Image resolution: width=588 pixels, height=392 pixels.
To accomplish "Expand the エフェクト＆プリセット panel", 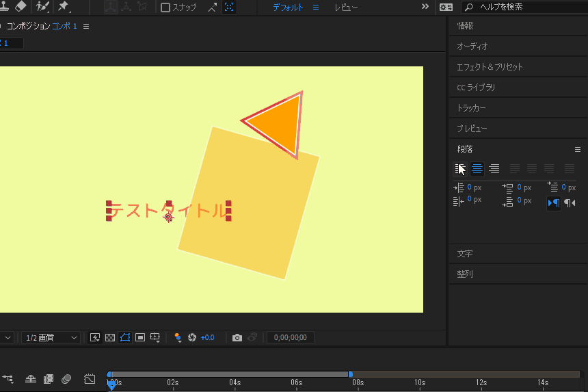I will click(490, 67).
